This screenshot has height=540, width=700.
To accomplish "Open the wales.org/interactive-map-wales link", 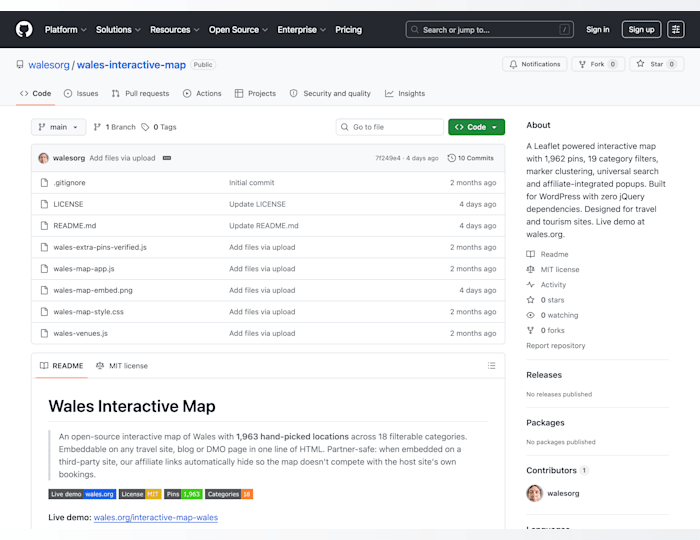I will (156, 517).
